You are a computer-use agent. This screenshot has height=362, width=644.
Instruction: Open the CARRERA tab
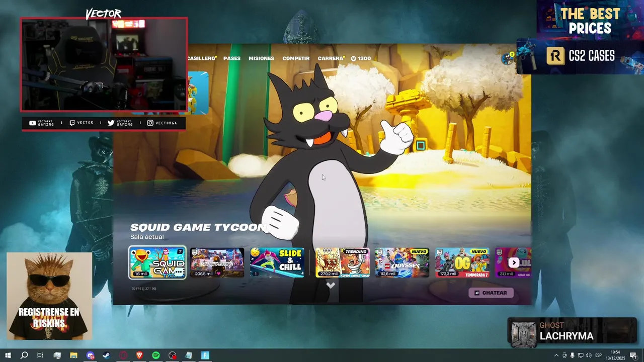click(x=331, y=58)
